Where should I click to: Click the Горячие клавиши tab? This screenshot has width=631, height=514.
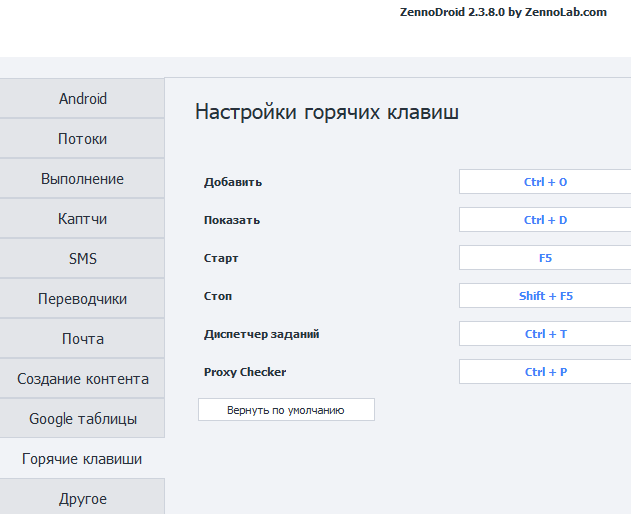pos(82,459)
